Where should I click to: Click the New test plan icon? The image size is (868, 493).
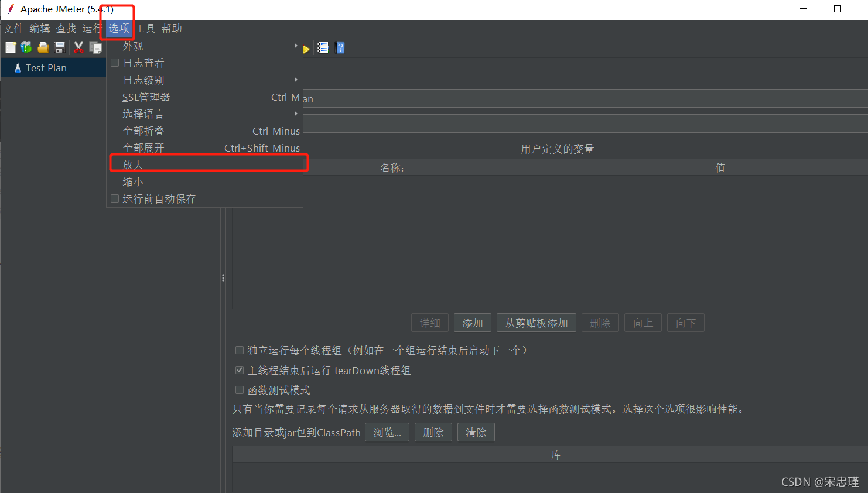tap(11, 47)
